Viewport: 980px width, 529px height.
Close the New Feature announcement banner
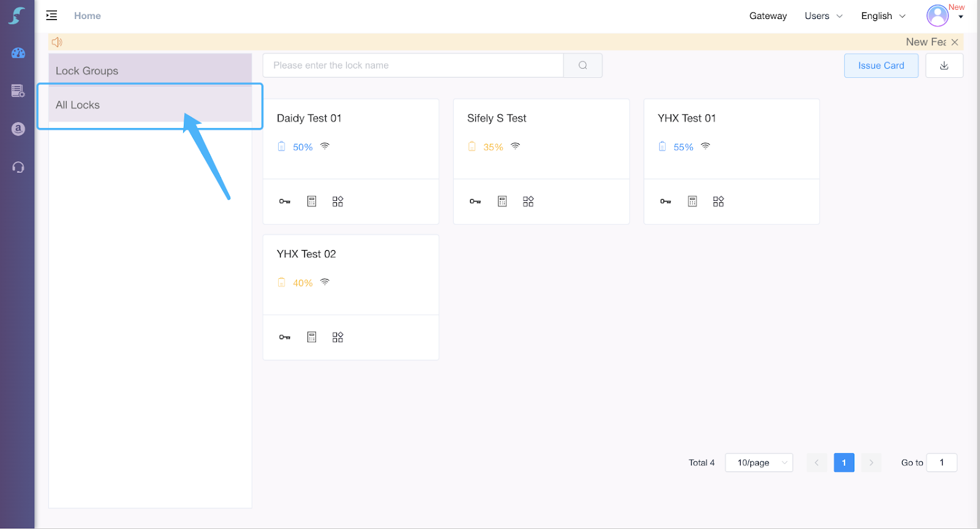click(x=954, y=42)
